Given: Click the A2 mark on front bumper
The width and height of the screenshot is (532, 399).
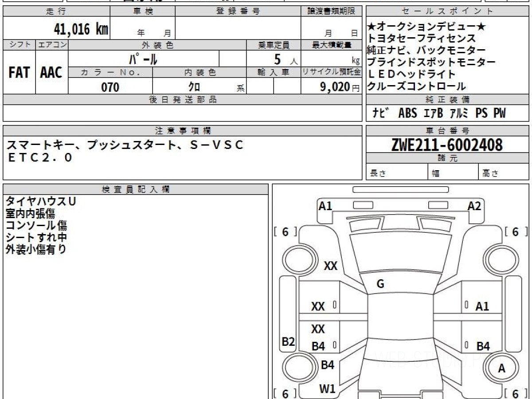Looking at the screenshot, I should pyautogui.click(x=474, y=206).
